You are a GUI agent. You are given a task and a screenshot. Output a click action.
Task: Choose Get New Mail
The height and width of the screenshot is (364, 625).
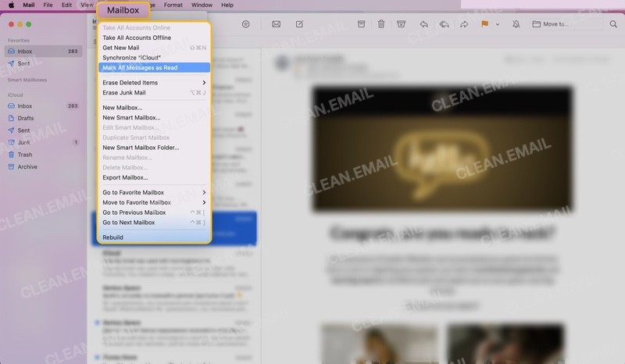click(x=154, y=48)
